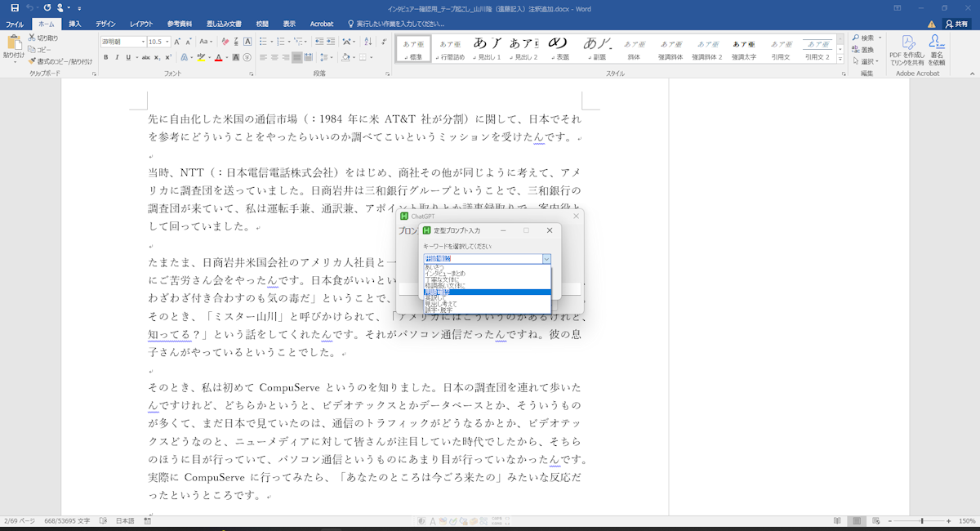Toggle strikethrough formatting
This screenshot has height=531, width=980.
(145, 57)
